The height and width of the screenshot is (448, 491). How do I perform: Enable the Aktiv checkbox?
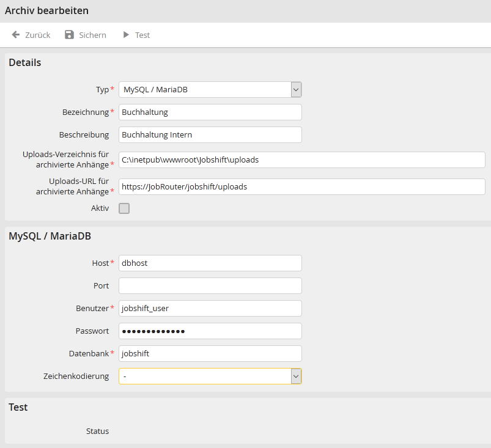(x=124, y=208)
